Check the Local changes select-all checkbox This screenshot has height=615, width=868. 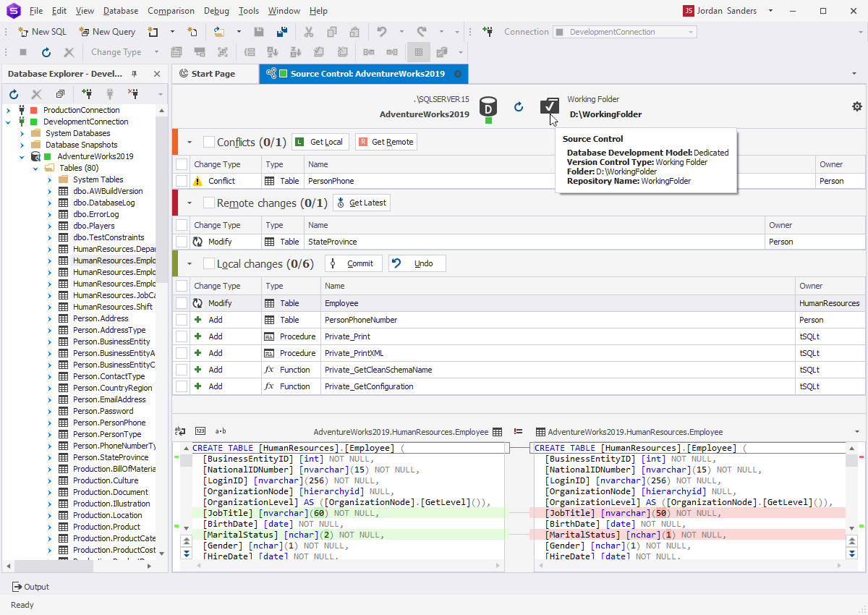tap(209, 263)
